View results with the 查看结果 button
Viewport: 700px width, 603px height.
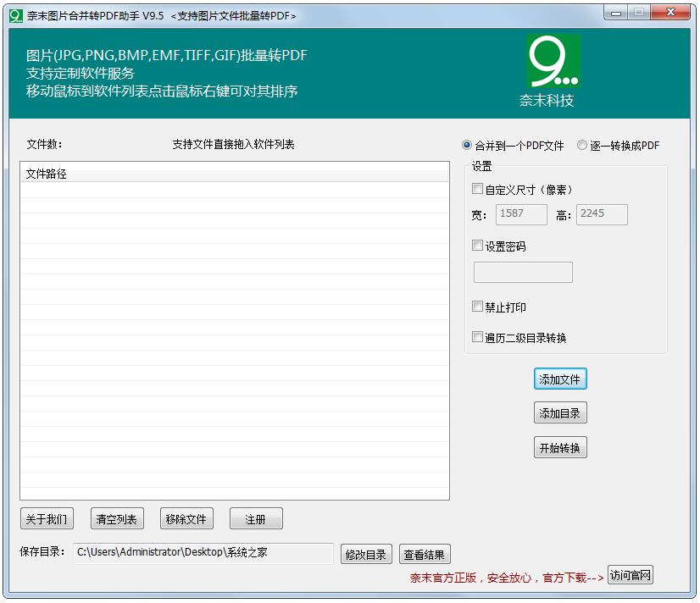click(x=425, y=553)
